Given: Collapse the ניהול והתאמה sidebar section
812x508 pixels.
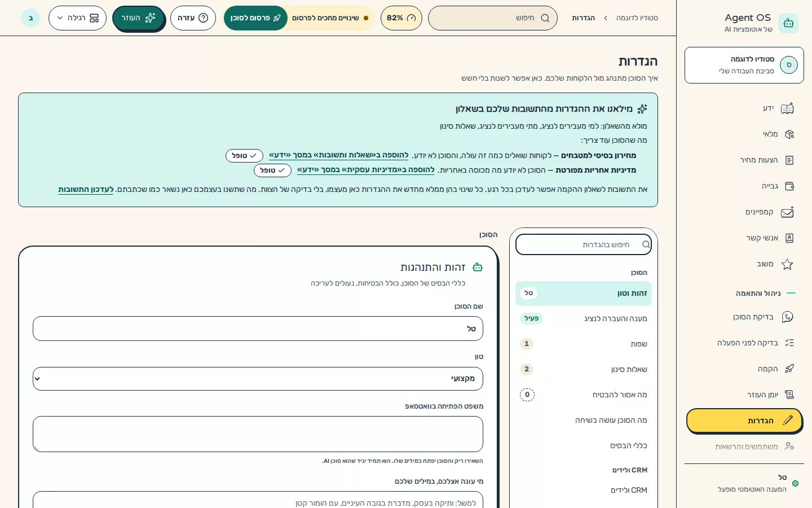Looking at the screenshot, I should pos(766,294).
